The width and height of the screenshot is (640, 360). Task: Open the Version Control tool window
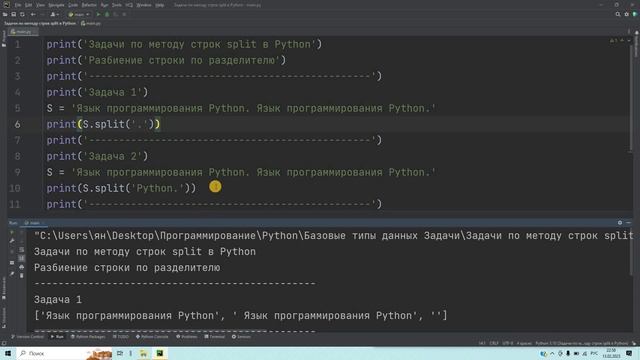coord(27,337)
